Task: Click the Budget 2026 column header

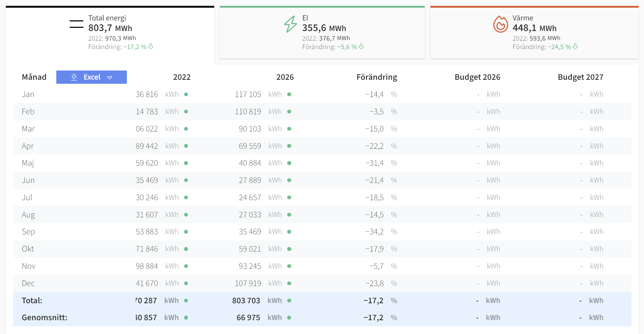Action: (x=477, y=77)
